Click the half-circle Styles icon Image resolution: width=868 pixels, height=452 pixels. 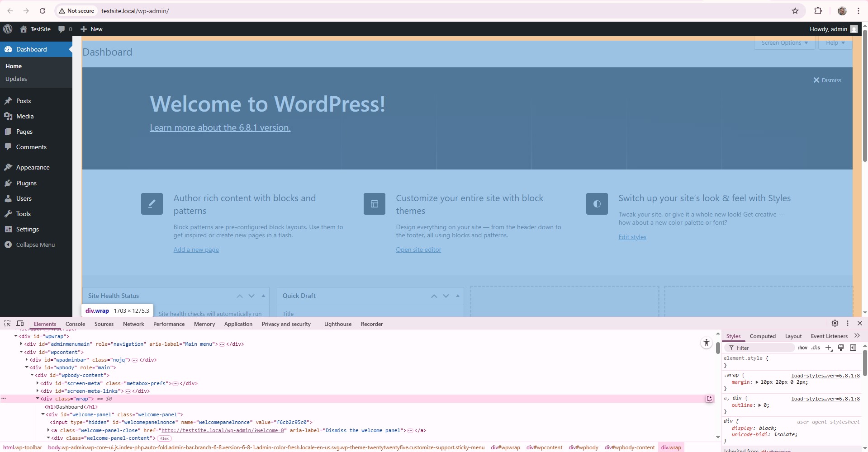(597, 204)
